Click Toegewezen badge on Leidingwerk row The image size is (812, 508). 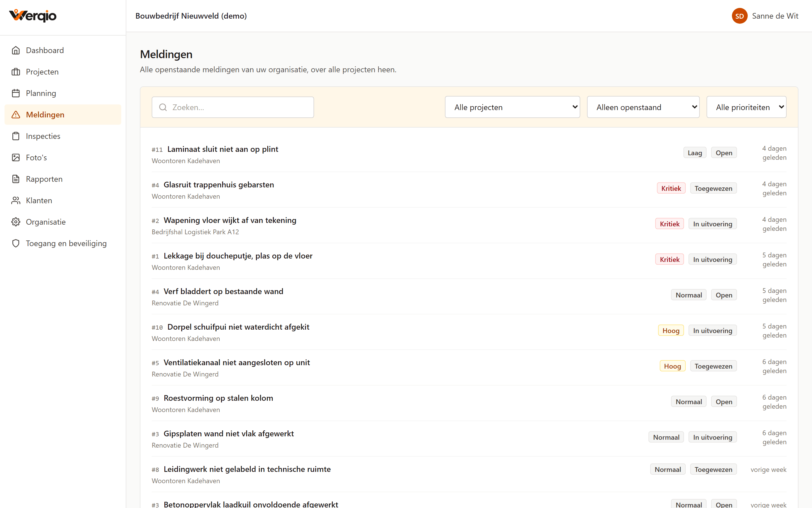tap(713, 470)
